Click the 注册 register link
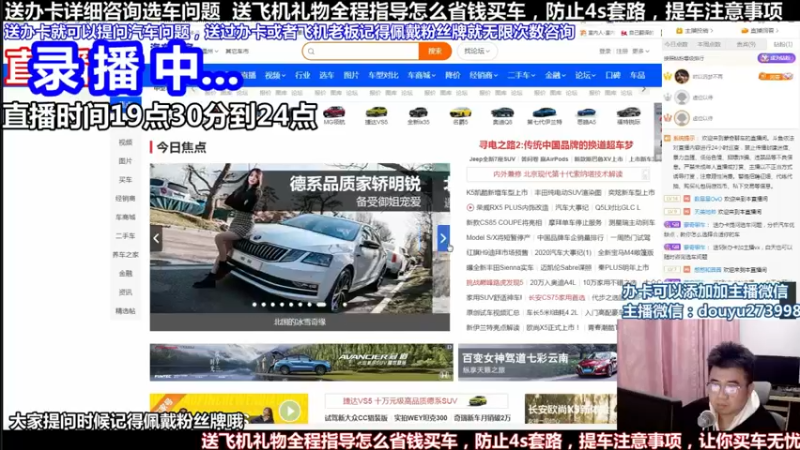The image size is (800, 450). 622,52
